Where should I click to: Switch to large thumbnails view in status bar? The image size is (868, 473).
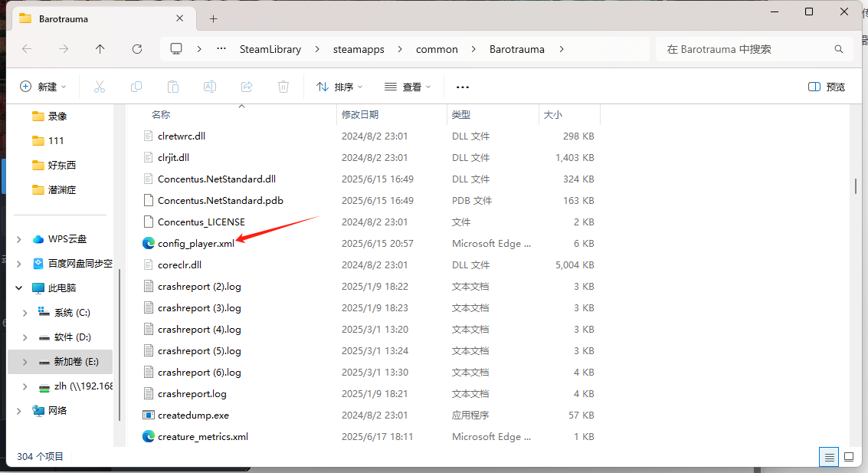pos(849,457)
